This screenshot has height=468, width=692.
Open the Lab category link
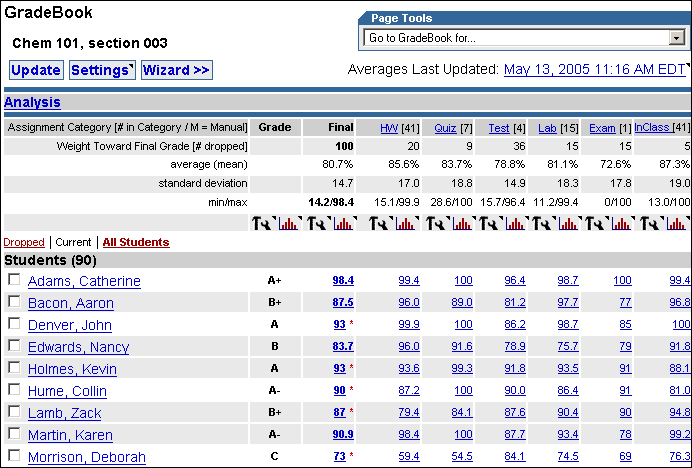coord(547,128)
